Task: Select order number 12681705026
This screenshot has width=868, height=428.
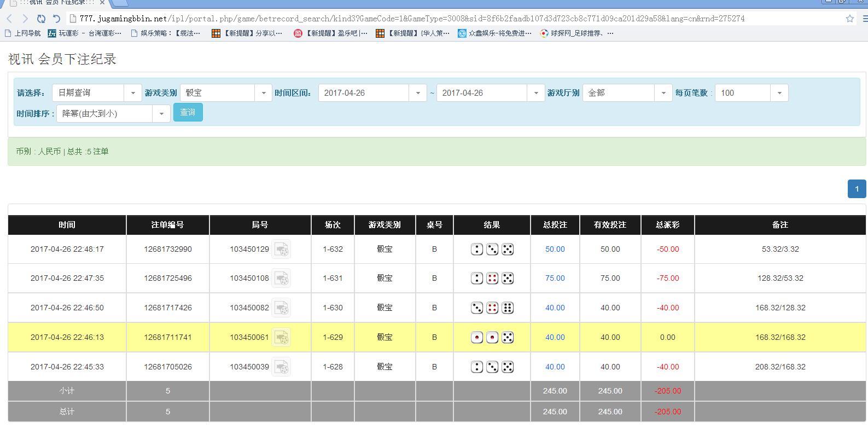Action: click(168, 367)
